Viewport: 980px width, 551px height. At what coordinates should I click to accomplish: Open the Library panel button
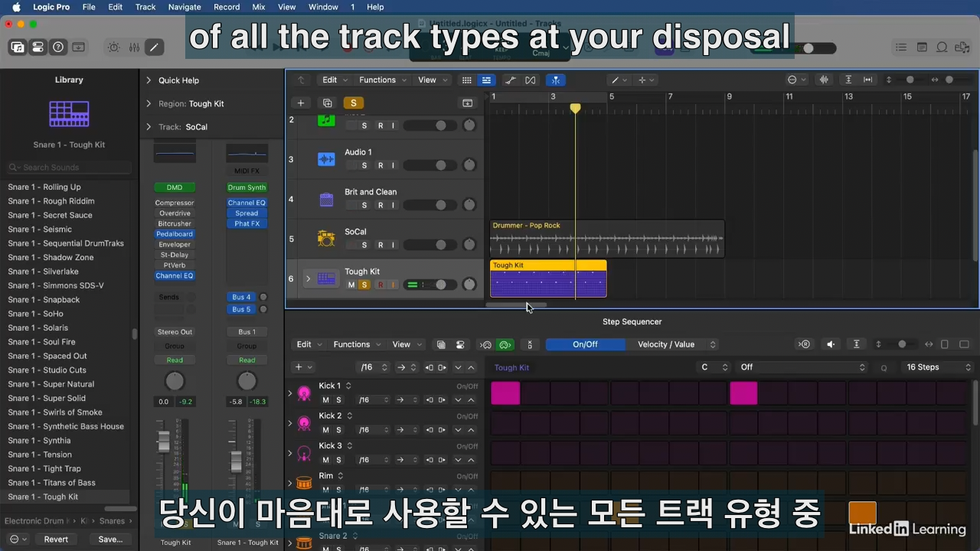17,47
